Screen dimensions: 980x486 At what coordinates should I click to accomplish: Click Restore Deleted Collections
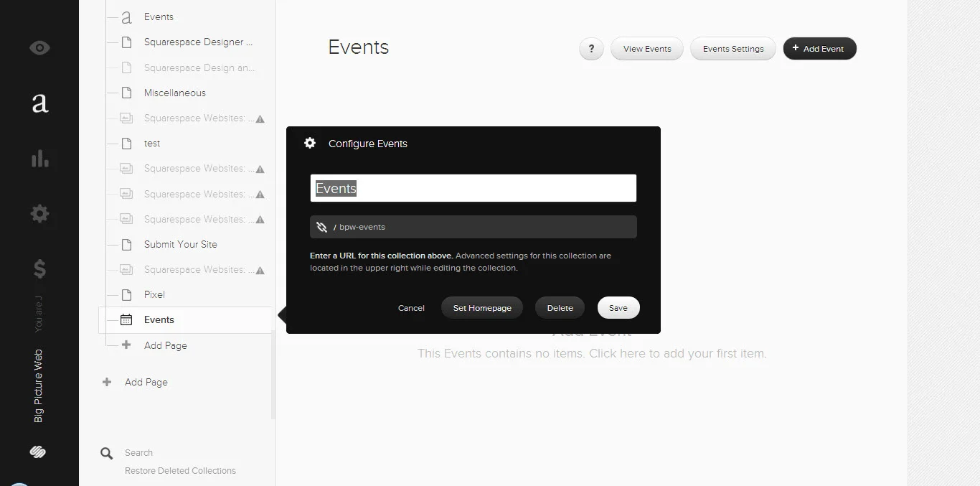[x=180, y=470]
